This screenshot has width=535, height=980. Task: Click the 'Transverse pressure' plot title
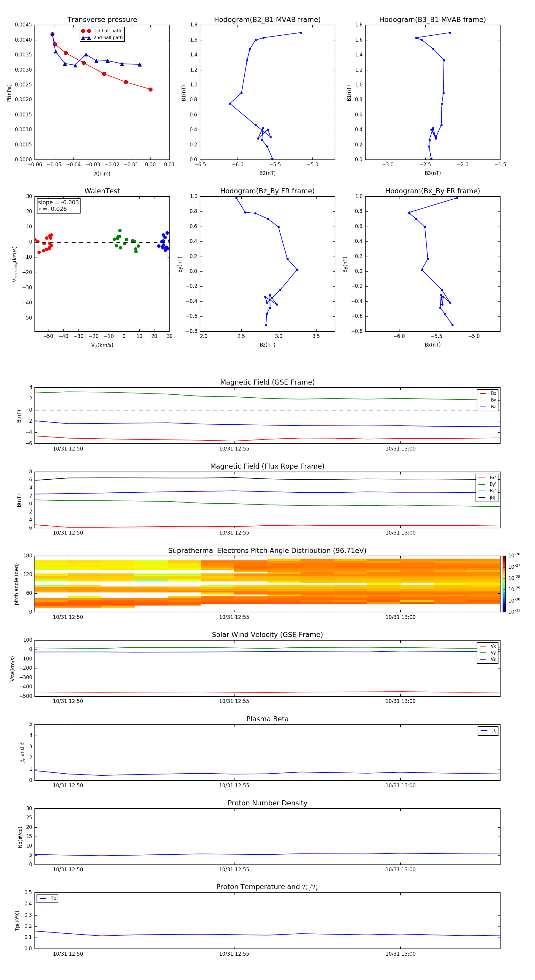coord(102,20)
